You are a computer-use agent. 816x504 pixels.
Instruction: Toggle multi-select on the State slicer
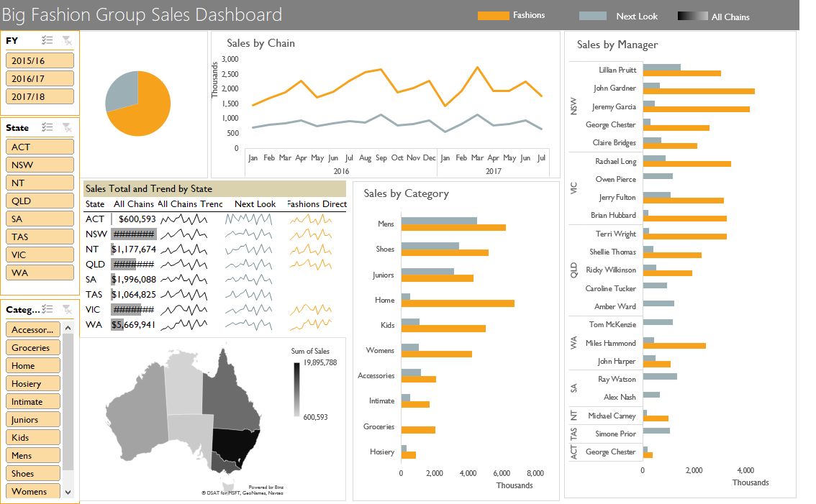tap(47, 127)
